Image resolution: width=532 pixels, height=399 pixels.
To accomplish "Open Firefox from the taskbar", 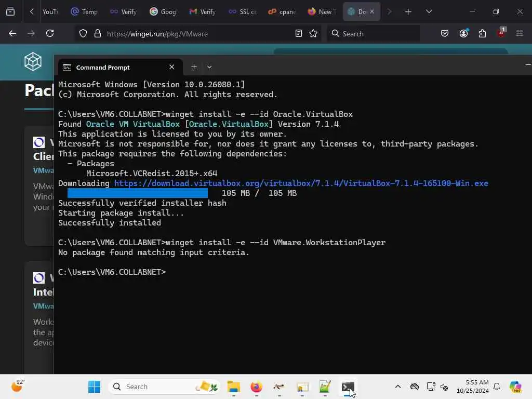I will tap(256, 387).
